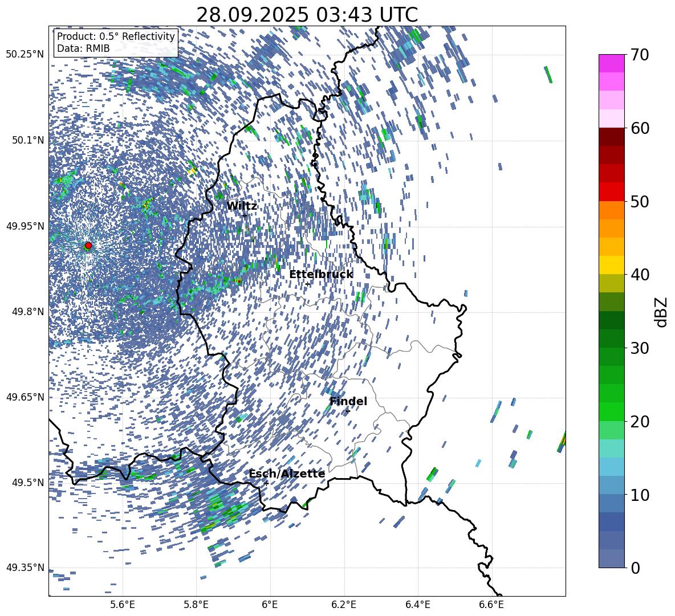Viewport: 675px width, 616px height.
Task: Click the 49.95°N latitude tick label
Action: [26, 226]
